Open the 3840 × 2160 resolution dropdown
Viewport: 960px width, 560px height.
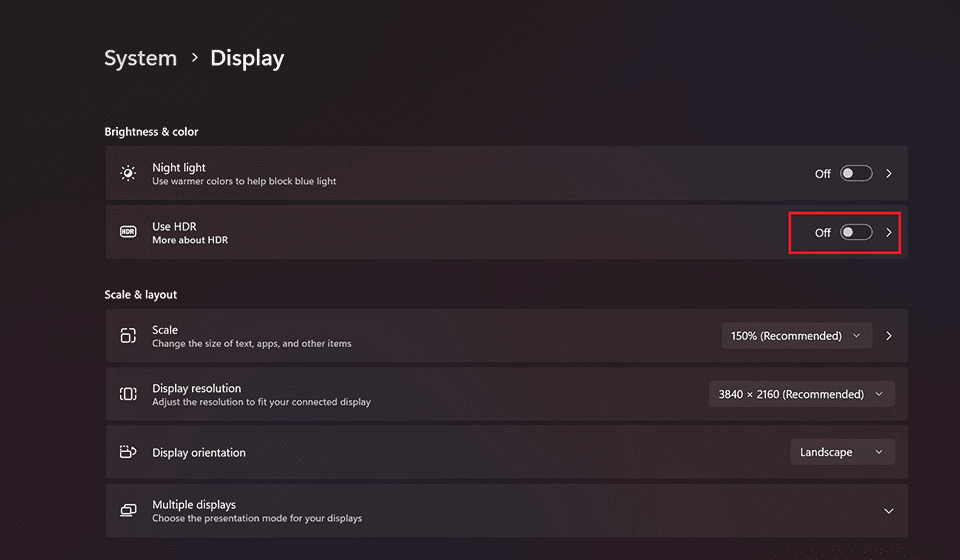click(801, 394)
